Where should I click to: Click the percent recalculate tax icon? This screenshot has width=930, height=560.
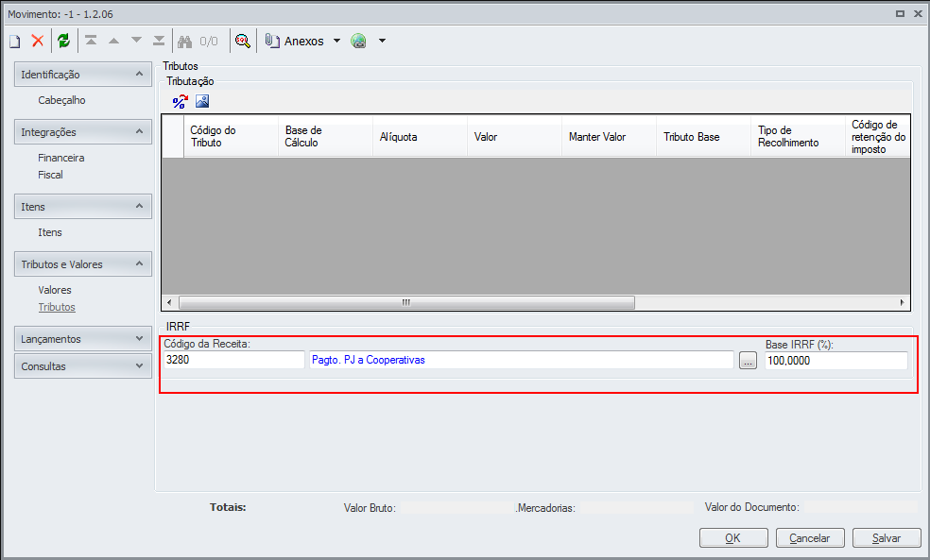pos(180,101)
